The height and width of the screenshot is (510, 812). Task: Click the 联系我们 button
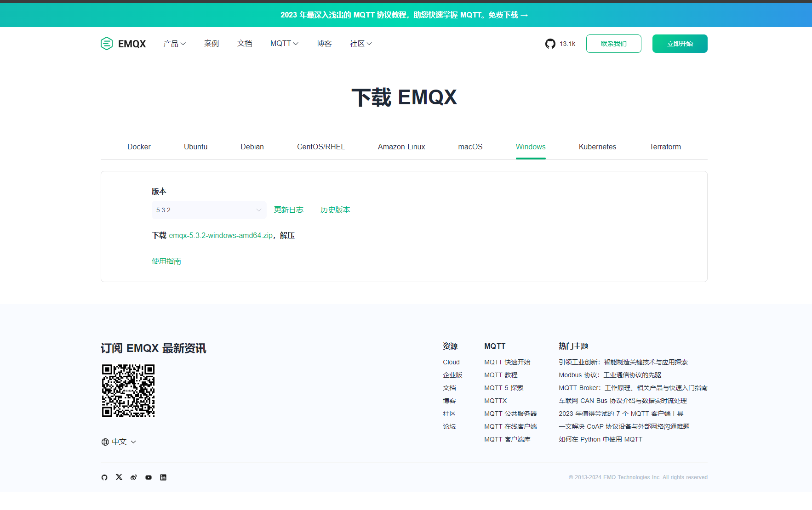coord(613,44)
